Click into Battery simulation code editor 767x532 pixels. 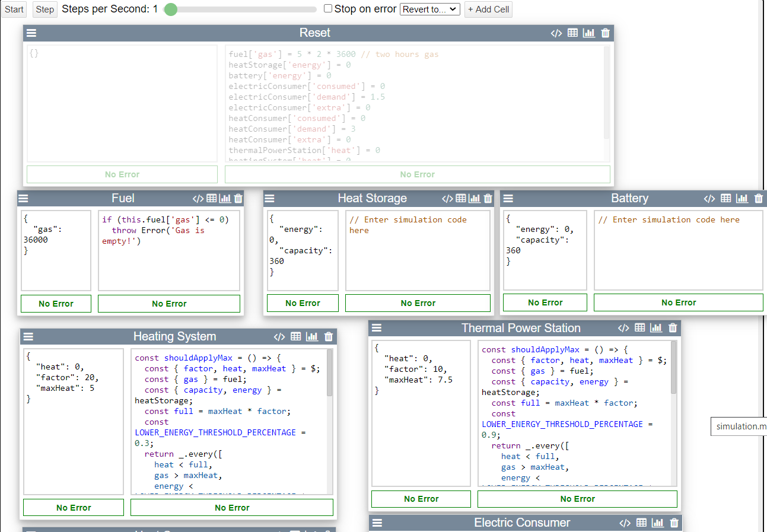coord(678,249)
